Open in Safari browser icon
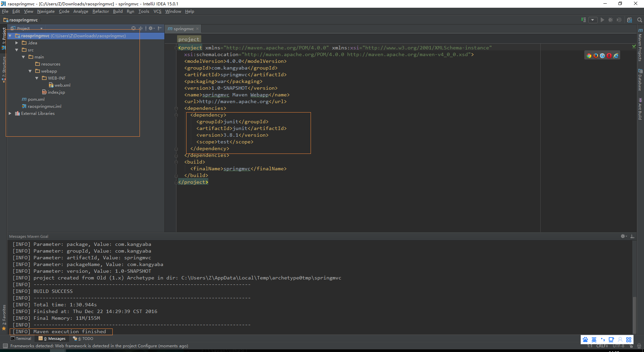This screenshot has width=644, height=352. 602,56
